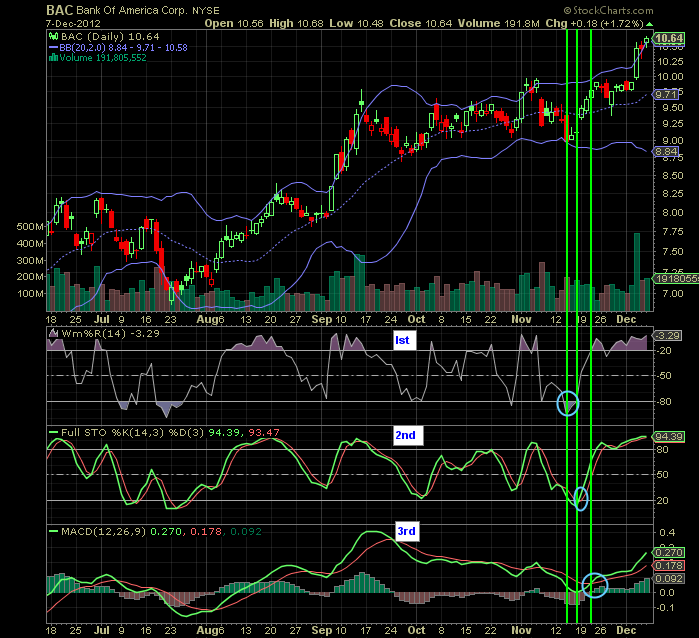Click the Low 10.48 value
Screen dimensions: 699x638
[356, 24]
